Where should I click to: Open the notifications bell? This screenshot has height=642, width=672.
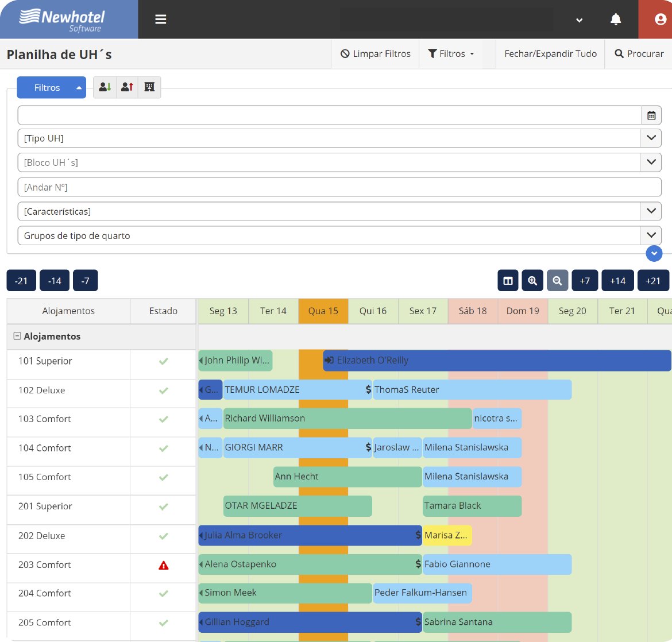point(616,20)
